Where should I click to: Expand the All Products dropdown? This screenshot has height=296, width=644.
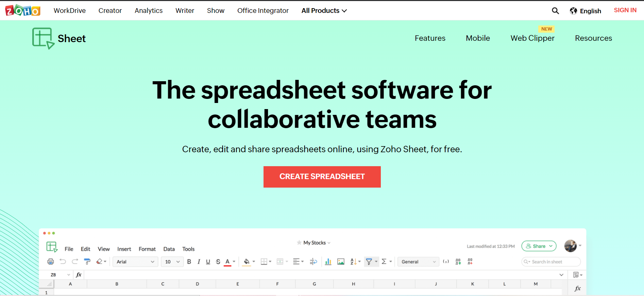[324, 11]
